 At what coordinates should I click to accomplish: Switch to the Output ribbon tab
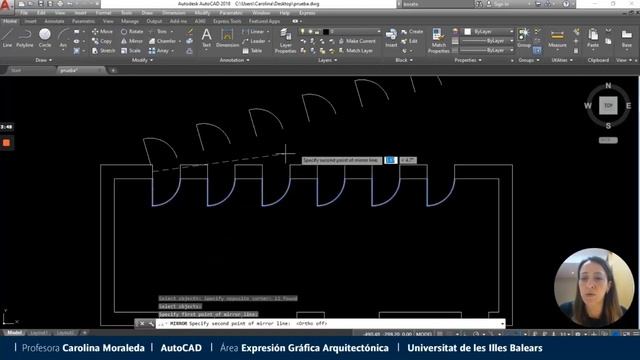pyautogui.click(x=154, y=21)
